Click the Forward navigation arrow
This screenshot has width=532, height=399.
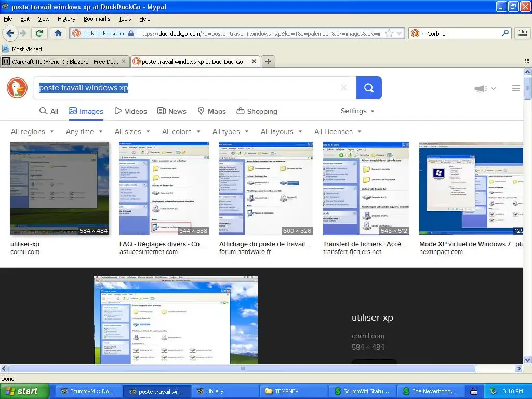click(x=23, y=33)
